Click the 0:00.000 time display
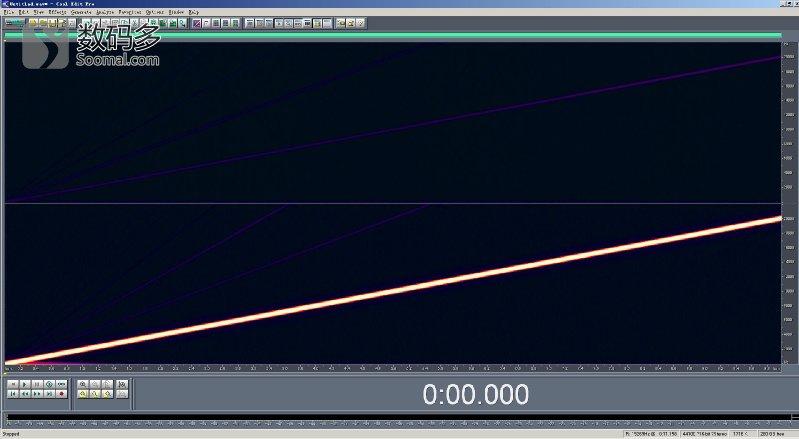 point(475,395)
